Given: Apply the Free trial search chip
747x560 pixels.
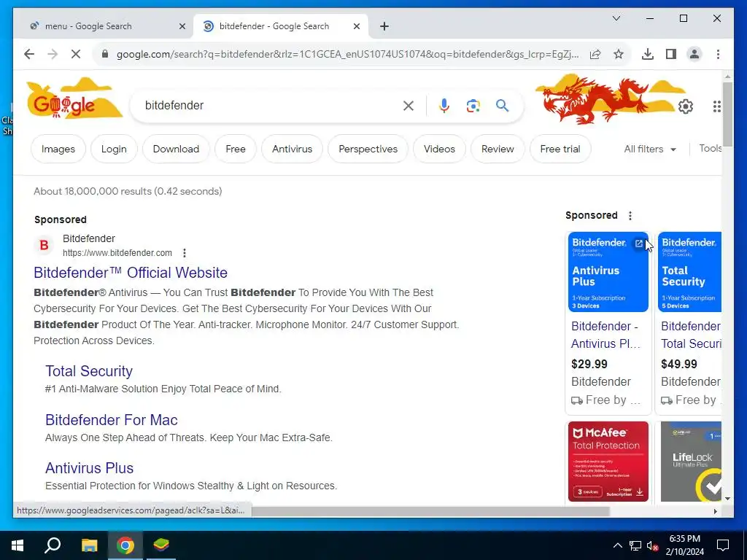Looking at the screenshot, I should pyautogui.click(x=560, y=149).
